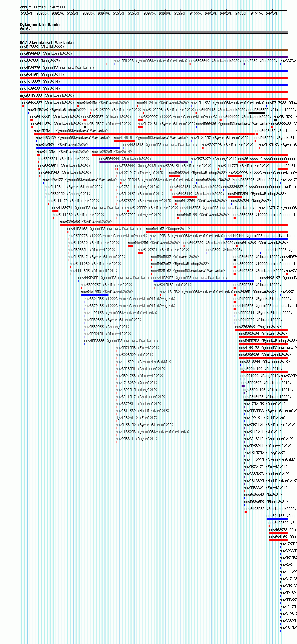The width and height of the screenshot is (297, 644).
Task: Open variant nsv6401953 (Sedlazeck2020)
Action: [x=107, y=292]
